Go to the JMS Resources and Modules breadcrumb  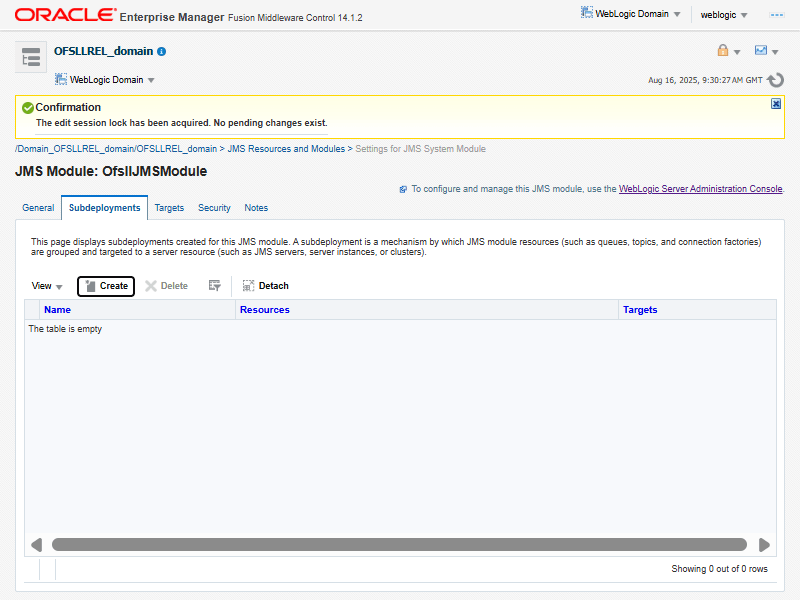[286, 149]
